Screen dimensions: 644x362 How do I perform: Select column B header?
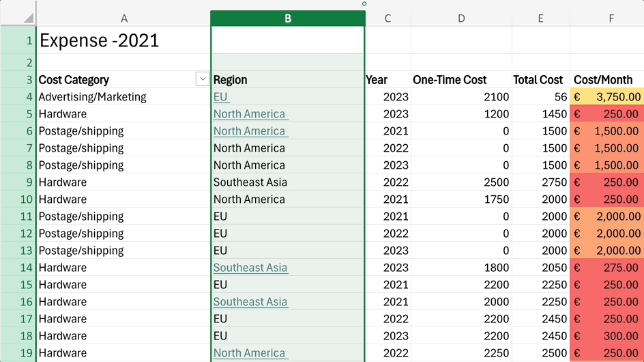pos(287,18)
